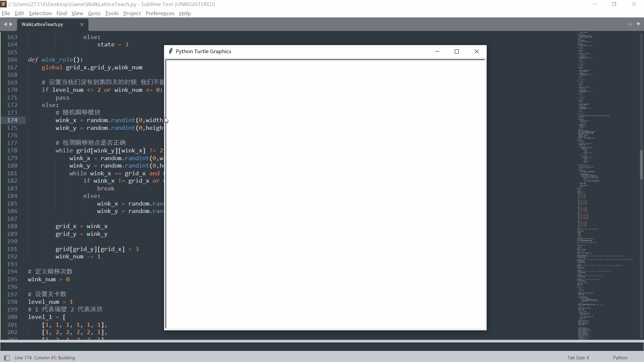
Task: Minimize the Sublime Text window
Action: point(595,4)
